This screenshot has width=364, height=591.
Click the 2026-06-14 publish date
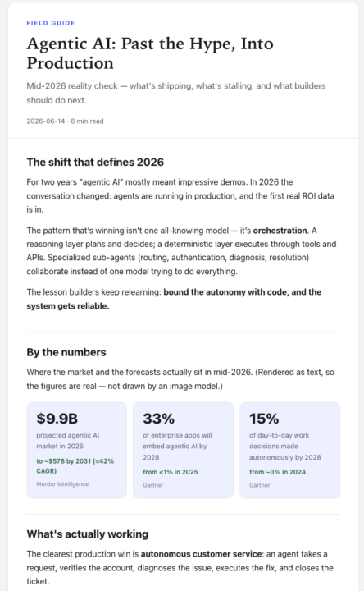coord(46,121)
